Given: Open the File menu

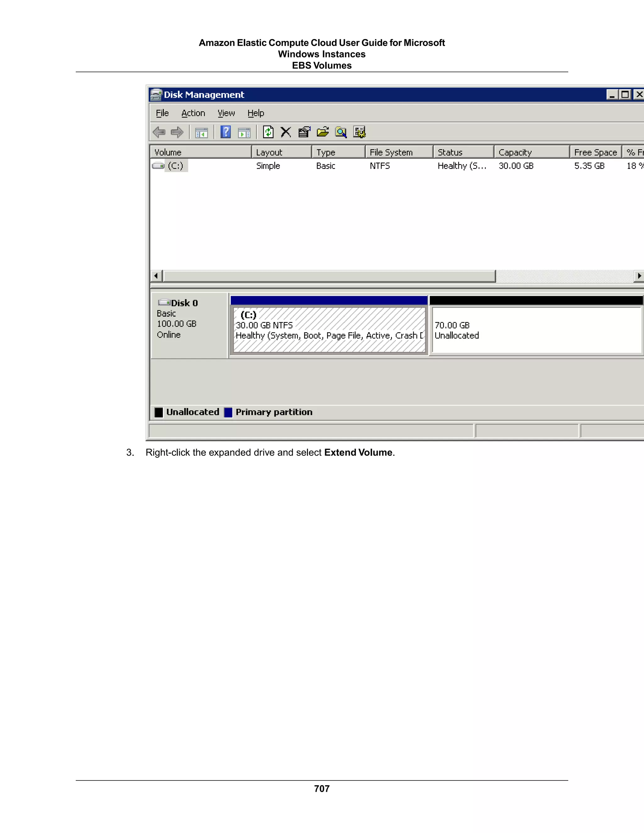Looking at the screenshot, I should tap(162, 113).
